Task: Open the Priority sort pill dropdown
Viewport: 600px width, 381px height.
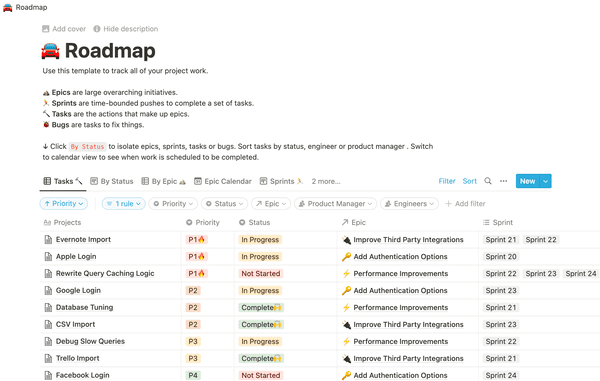Action: (x=64, y=204)
